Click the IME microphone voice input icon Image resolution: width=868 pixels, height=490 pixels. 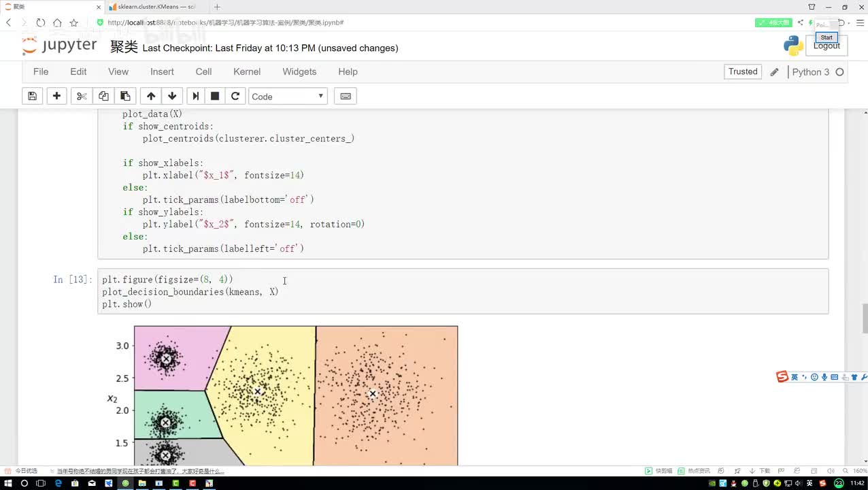[824, 377]
